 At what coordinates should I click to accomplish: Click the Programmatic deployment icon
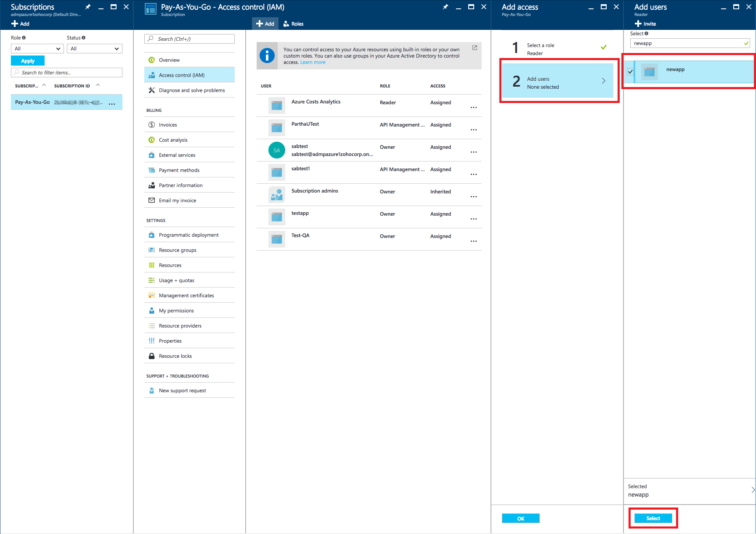tap(151, 235)
